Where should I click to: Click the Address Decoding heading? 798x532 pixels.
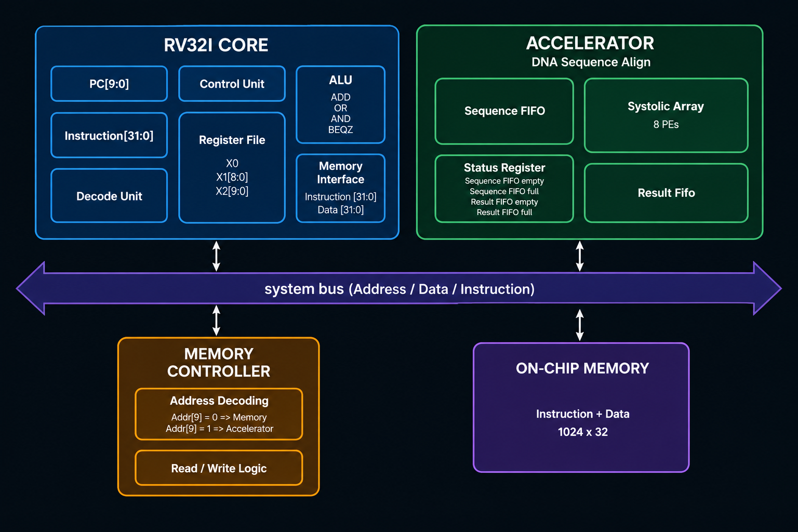tap(219, 401)
